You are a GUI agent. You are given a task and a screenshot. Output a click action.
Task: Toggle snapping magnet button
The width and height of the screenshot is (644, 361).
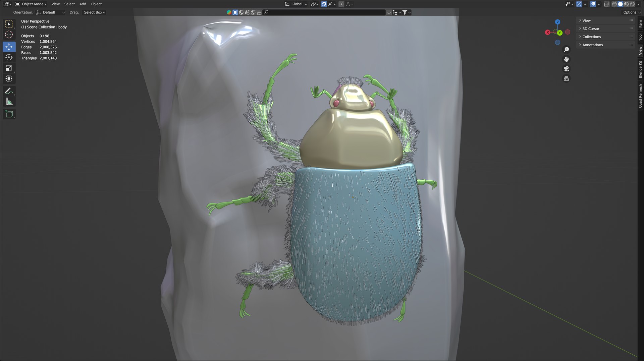point(324,4)
